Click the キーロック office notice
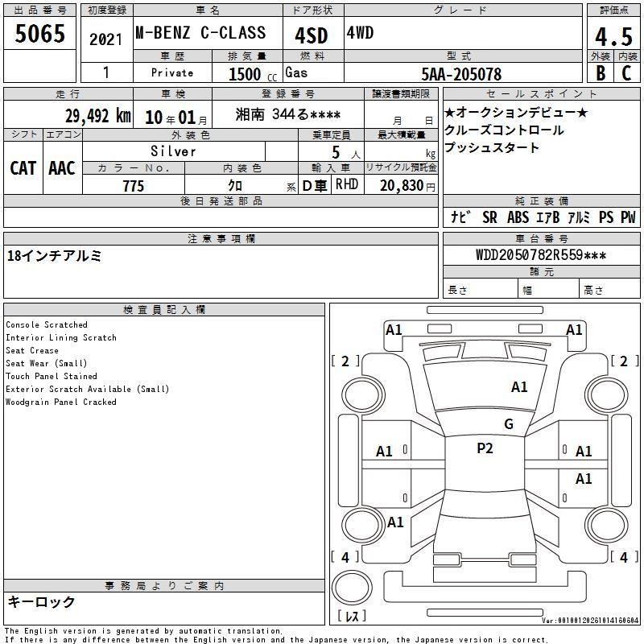Viewport: 644px width, 644px height. click(42, 601)
